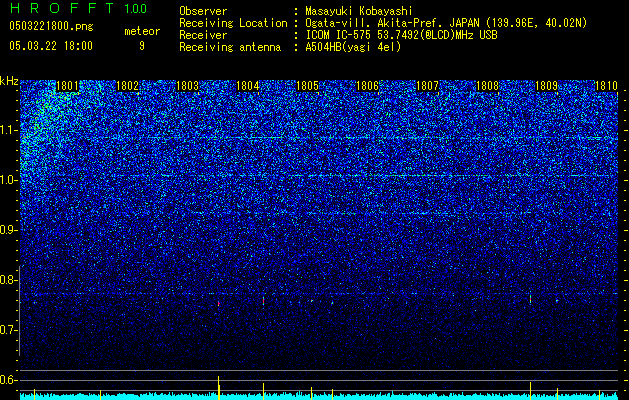Viewport: 629px width, 400px height.
Task: Click the red meteor echo just after 1804
Action: (264, 301)
